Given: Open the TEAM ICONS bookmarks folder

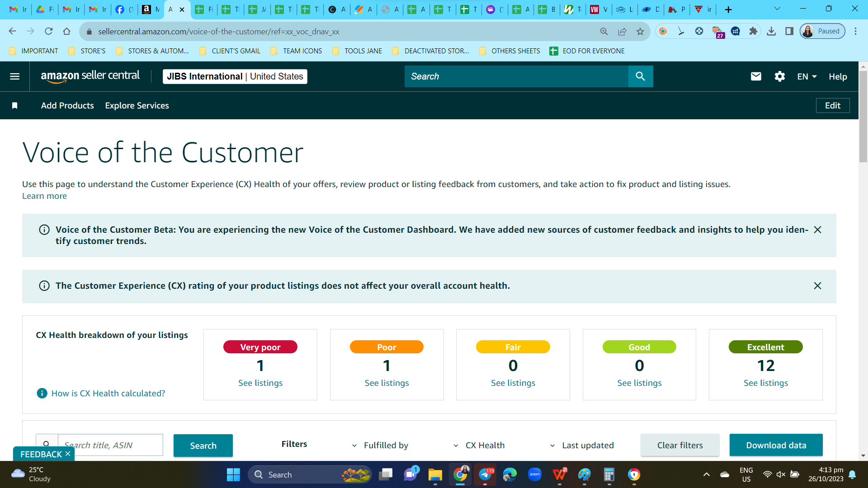Looking at the screenshot, I should tap(296, 51).
